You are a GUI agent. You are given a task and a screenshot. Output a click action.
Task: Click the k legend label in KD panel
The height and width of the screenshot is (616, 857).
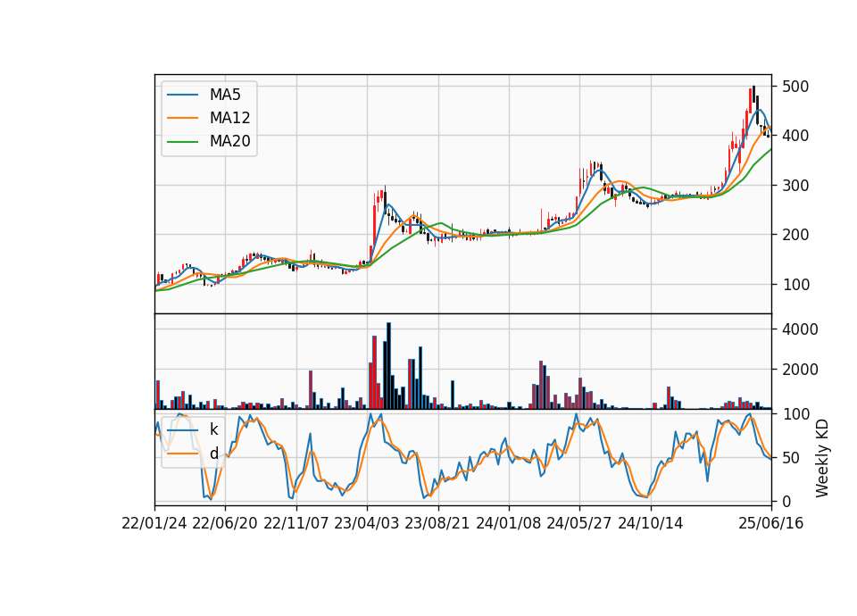pos(213,429)
